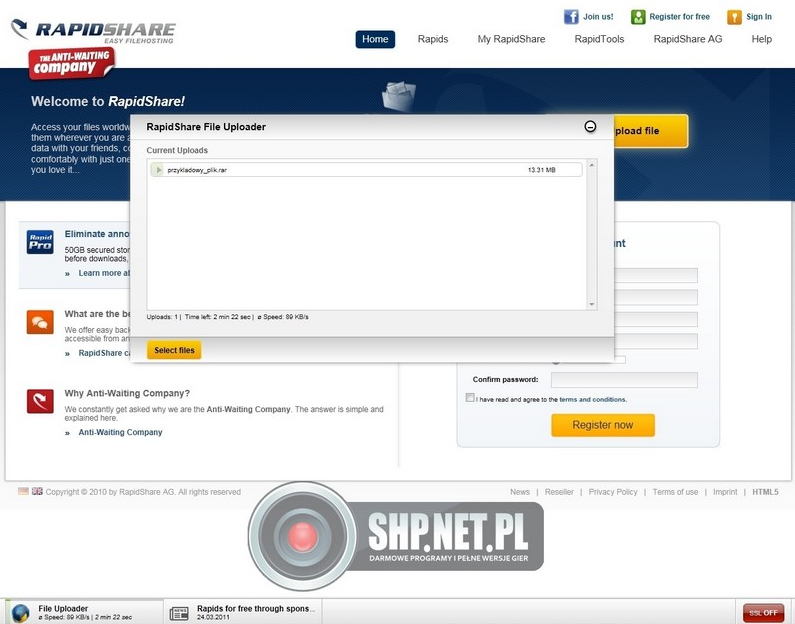This screenshot has height=624, width=795.
Task: Click the German flag language icon
Action: [23, 491]
